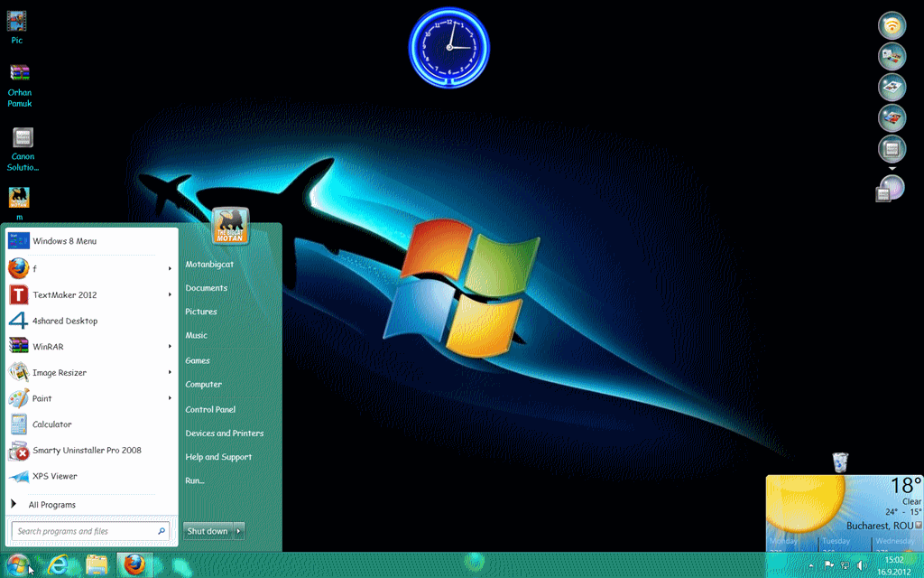924x578 pixels.
Task: Click the neon blue clock gadget
Action: click(x=449, y=47)
